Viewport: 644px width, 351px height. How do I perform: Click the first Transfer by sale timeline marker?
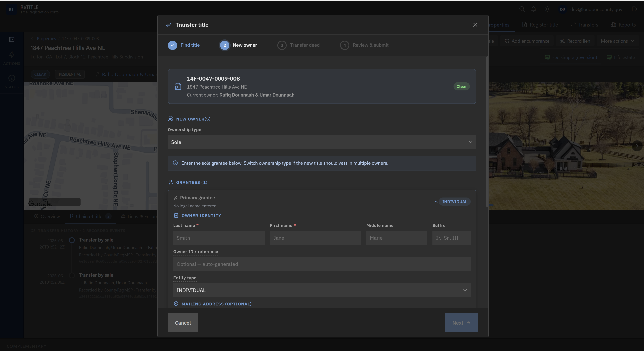(72, 240)
